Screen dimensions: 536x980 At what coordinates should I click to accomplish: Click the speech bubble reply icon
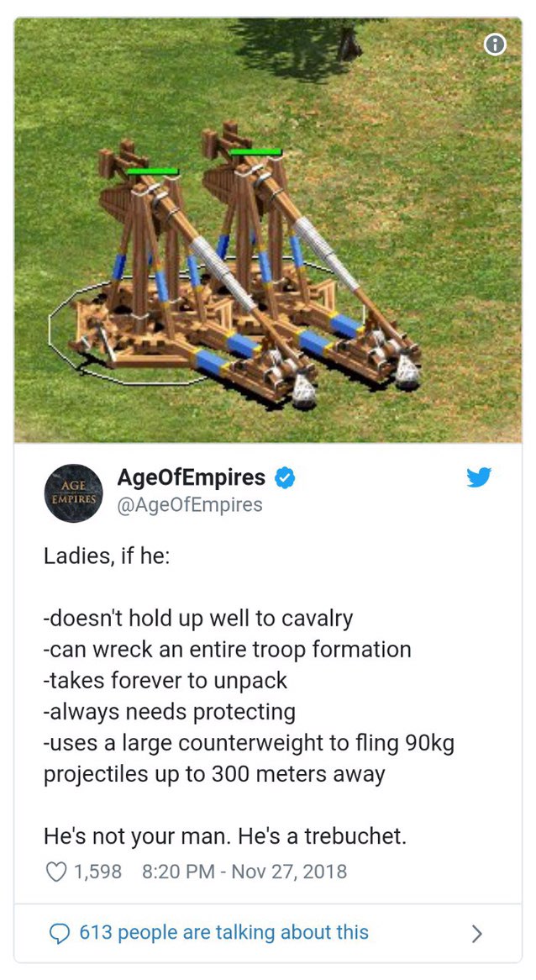[59, 933]
